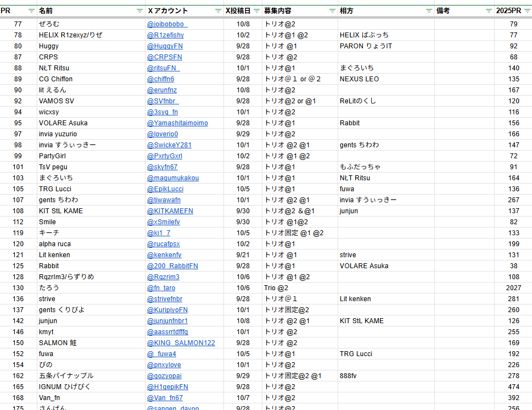This screenshot has height=410, width=532.
Task: Open the Xアカウント column filter dropdown
Action: [218, 11]
